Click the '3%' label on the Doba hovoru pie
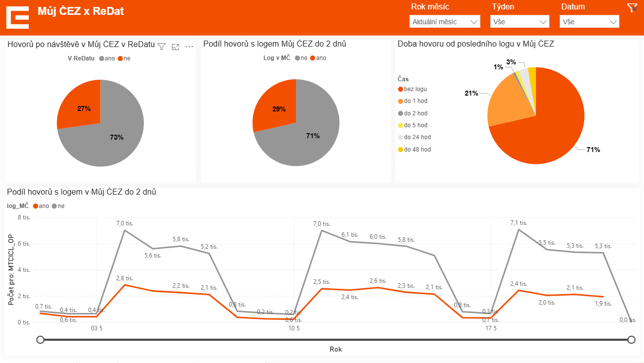Image resolution: width=644 pixels, height=363 pixels. (511, 62)
